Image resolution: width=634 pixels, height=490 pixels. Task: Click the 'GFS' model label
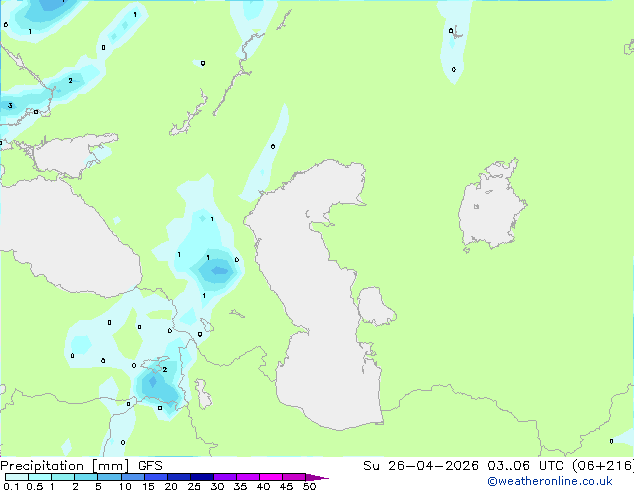[x=150, y=466]
